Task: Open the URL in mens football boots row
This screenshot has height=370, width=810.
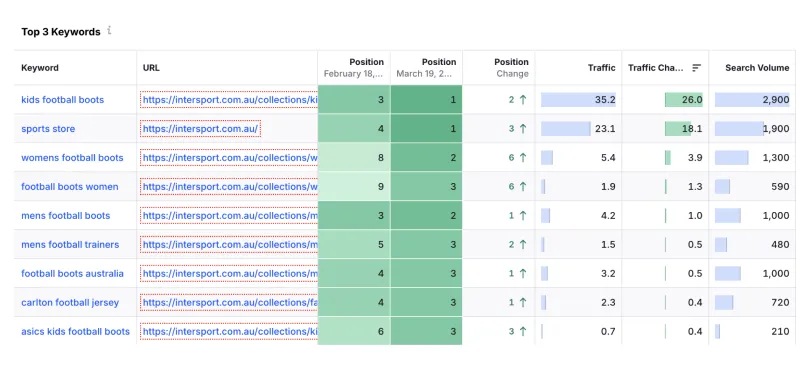Action: [229, 215]
